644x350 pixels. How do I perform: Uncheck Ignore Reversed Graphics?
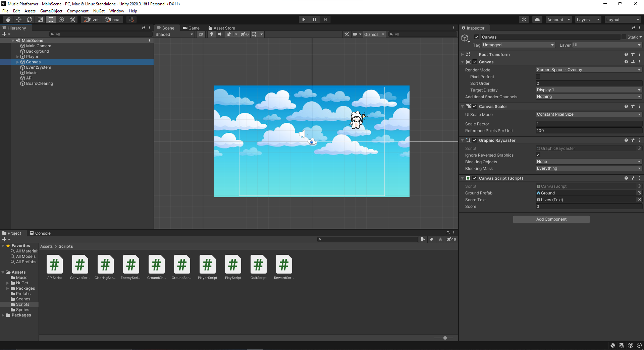[x=538, y=155]
